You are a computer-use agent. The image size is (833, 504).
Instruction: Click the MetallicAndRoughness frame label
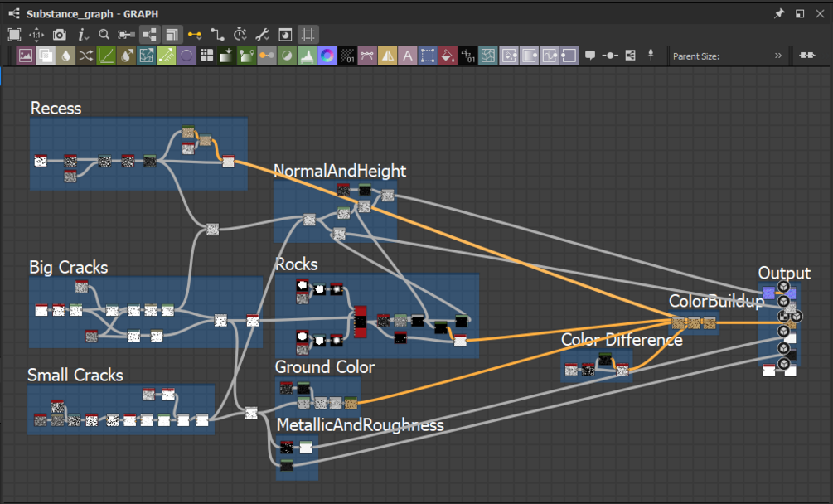click(361, 425)
